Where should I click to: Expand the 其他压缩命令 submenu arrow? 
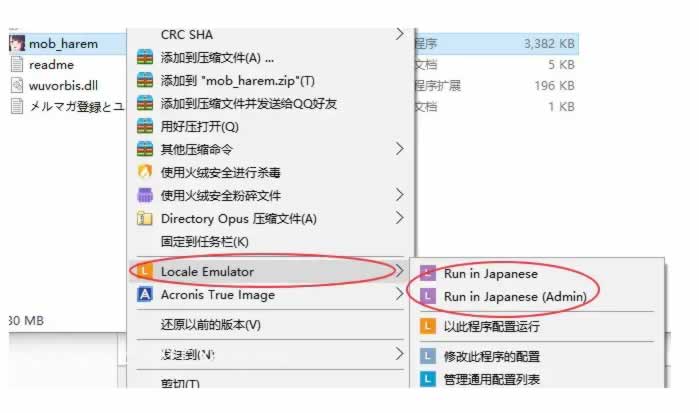pyautogui.click(x=399, y=149)
